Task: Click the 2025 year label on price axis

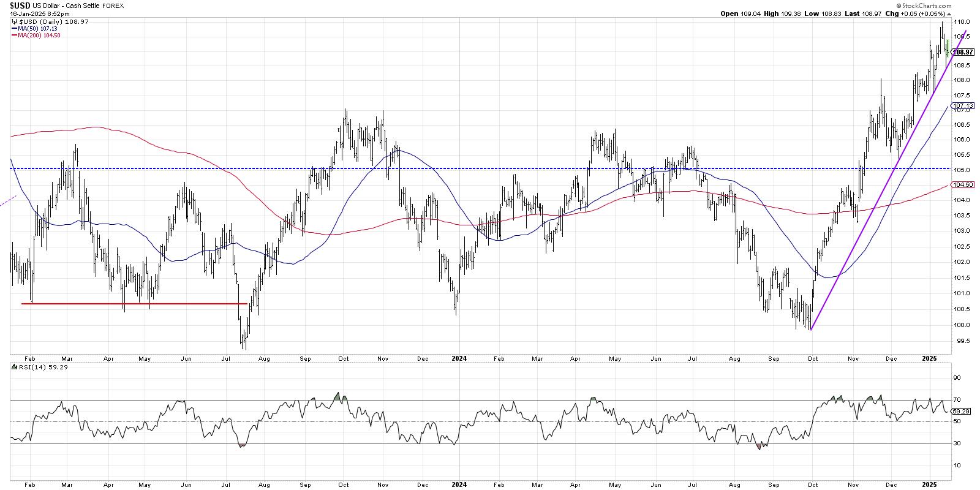Action: (x=929, y=358)
